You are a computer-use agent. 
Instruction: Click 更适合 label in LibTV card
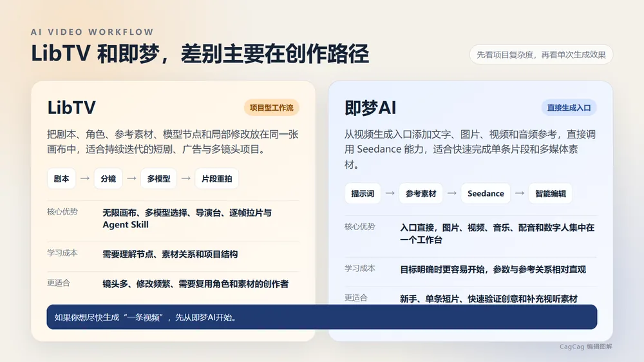pyautogui.click(x=59, y=283)
